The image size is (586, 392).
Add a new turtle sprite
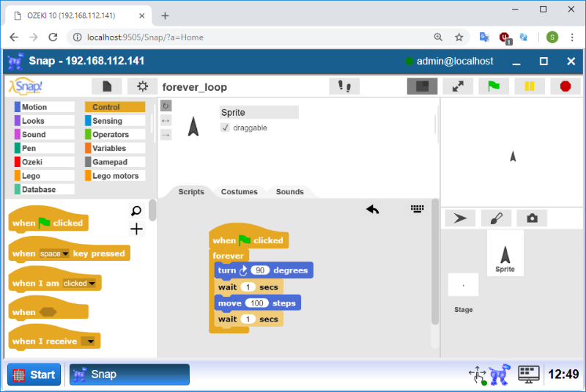(x=460, y=218)
